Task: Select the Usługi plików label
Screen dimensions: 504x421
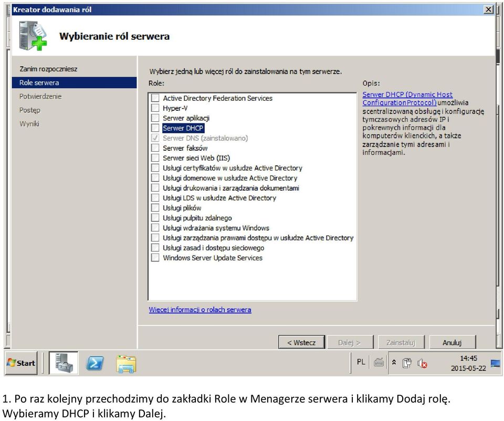Action: coord(182,208)
